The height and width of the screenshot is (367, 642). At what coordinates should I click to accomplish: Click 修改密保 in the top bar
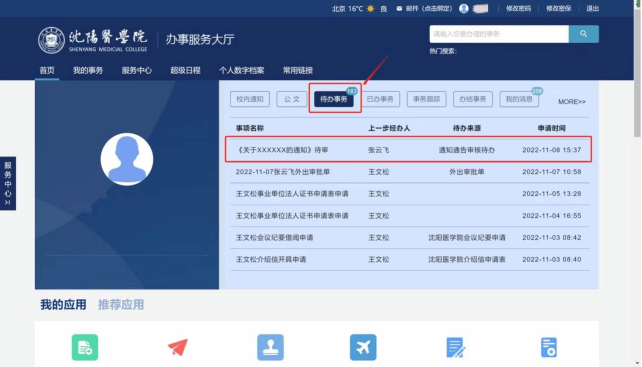pyautogui.click(x=558, y=8)
